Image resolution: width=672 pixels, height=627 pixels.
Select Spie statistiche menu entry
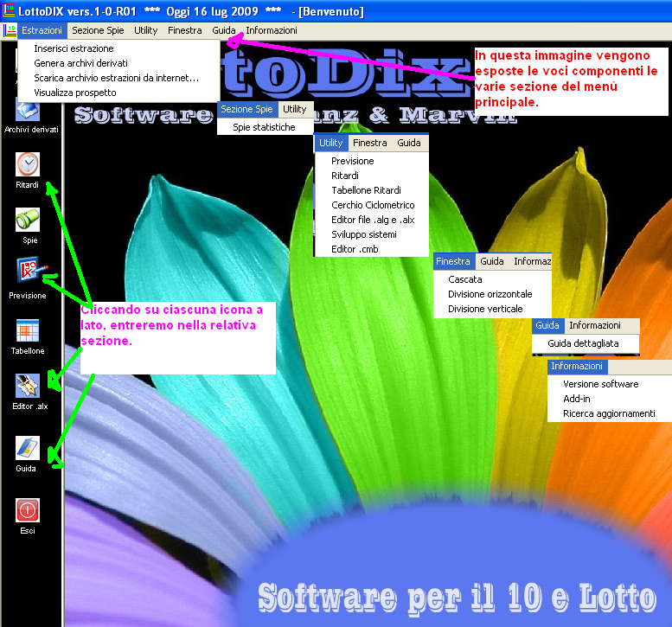[x=266, y=127]
